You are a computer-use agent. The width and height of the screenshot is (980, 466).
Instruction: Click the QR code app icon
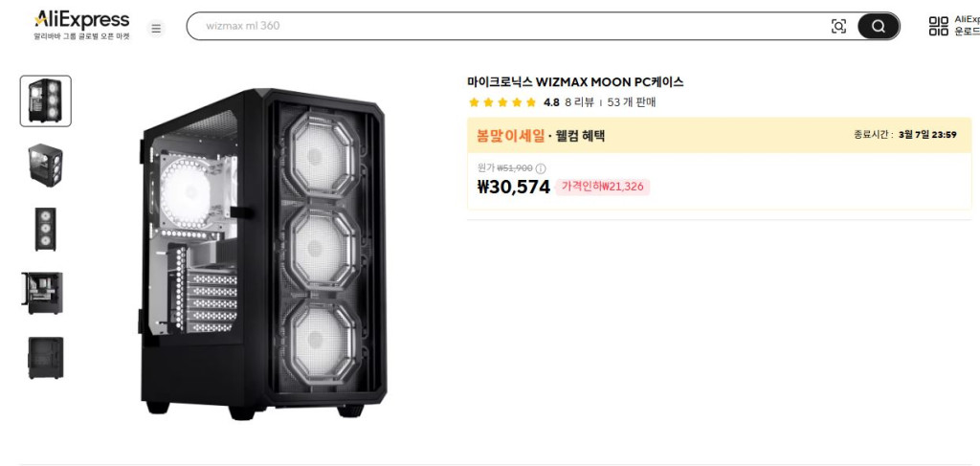pos(938,26)
